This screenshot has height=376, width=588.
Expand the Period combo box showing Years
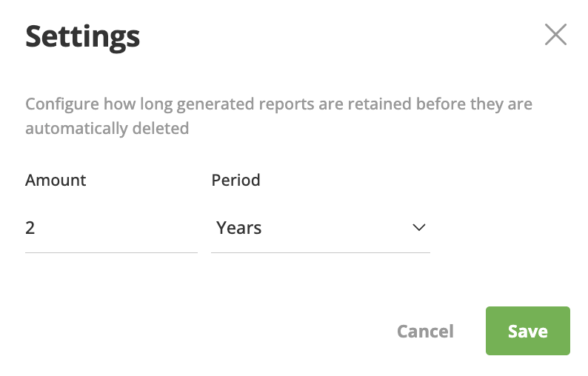point(320,228)
